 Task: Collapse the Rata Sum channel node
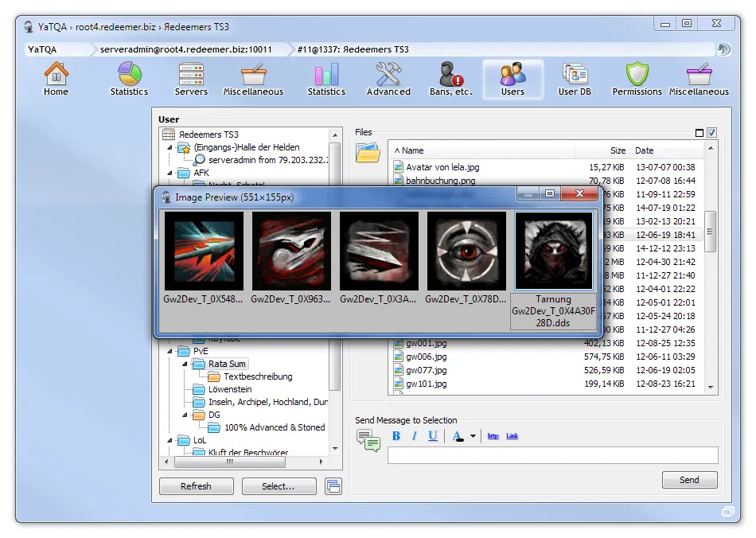[185, 364]
